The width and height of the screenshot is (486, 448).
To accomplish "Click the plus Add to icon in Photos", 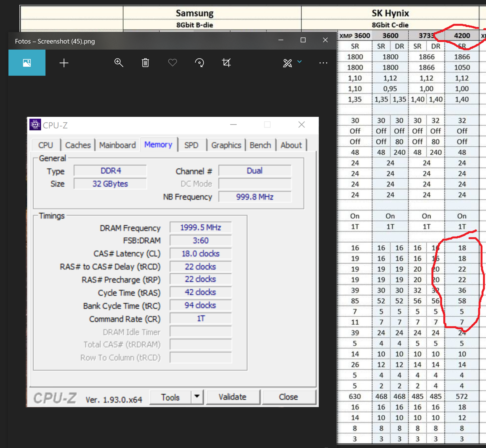I will (64, 63).
